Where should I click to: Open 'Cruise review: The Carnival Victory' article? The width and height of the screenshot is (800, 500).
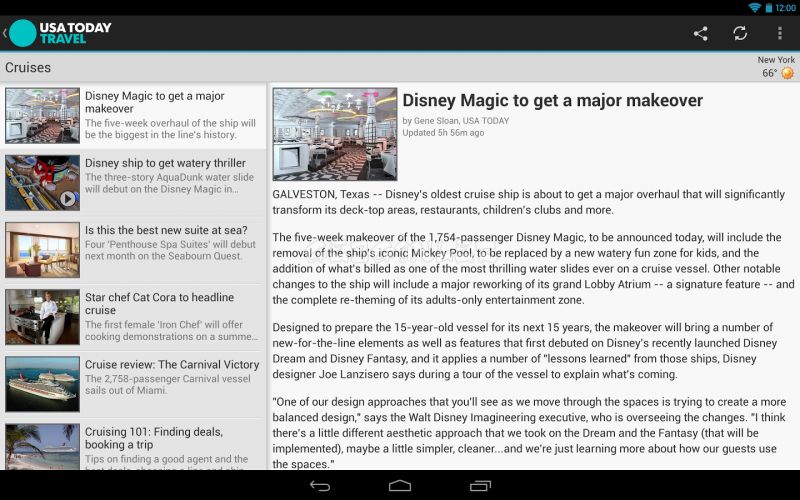click(x=133, y=384)
